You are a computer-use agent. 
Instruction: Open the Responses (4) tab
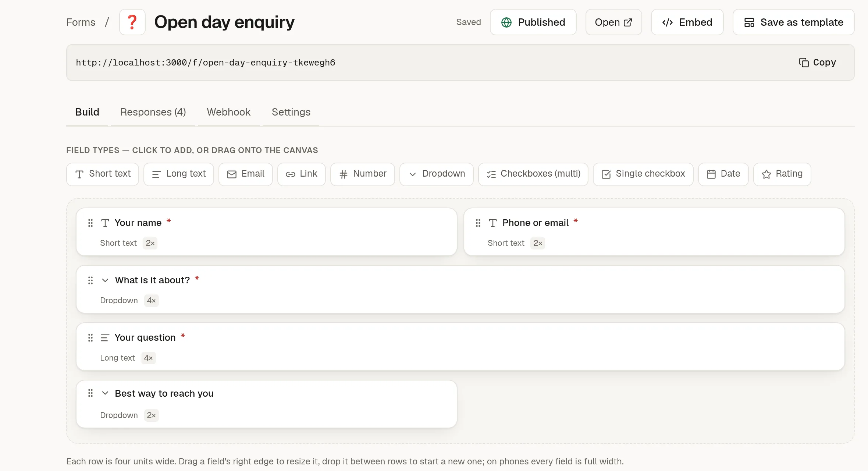153,112
